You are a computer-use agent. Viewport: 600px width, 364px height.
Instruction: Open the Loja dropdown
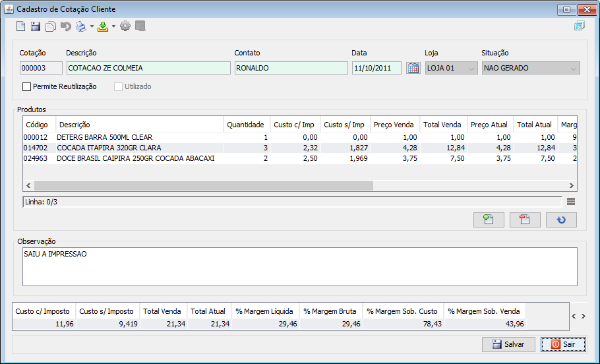click(452, 68)
